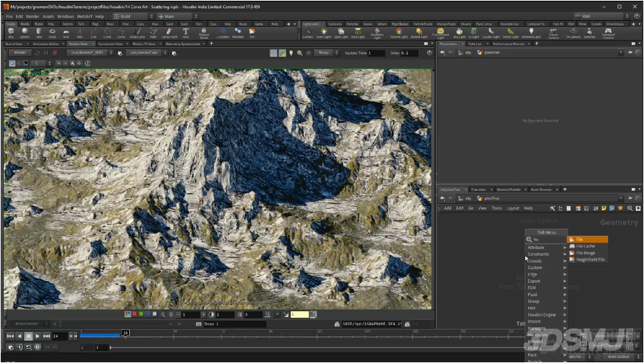Open the Main radial menu dropdown
Screen dimensions: 644x363
pos(178,17)
